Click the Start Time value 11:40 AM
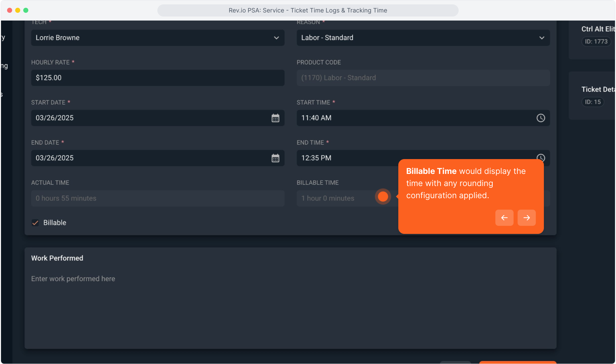Image resolution: width=616 pixels, height=364 pixels. pos(316,118)
